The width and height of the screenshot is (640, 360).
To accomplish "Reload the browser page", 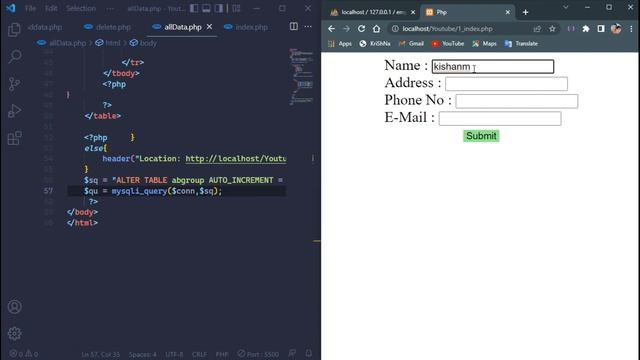I will [361, 29].
